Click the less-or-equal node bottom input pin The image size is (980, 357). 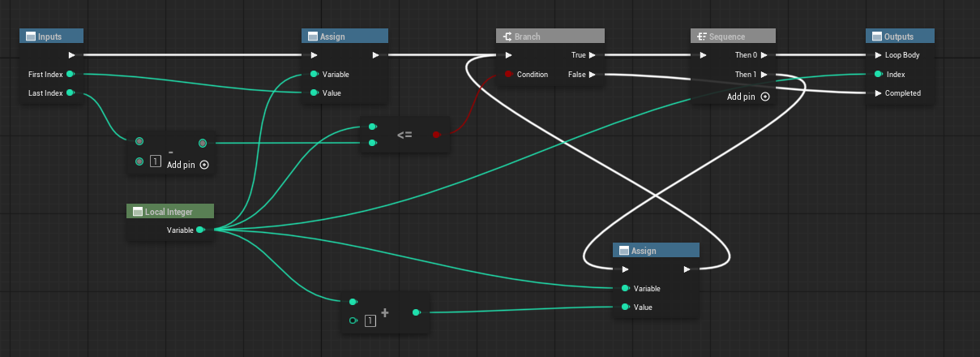coord(372,143)
